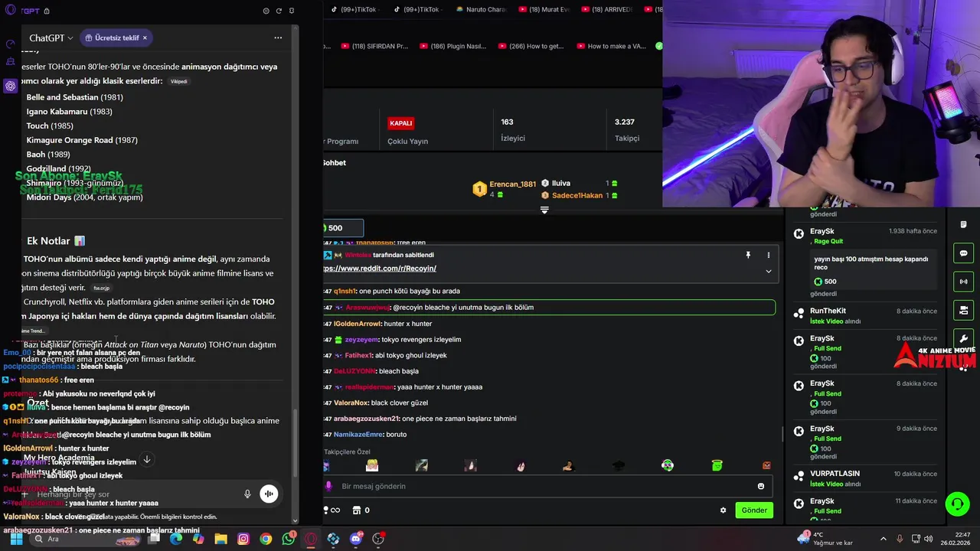Pin the ChatGPT sidebar panel
The height and width of the screenshot is (551, 980).
pyautogui.click(x=292, y=11)
